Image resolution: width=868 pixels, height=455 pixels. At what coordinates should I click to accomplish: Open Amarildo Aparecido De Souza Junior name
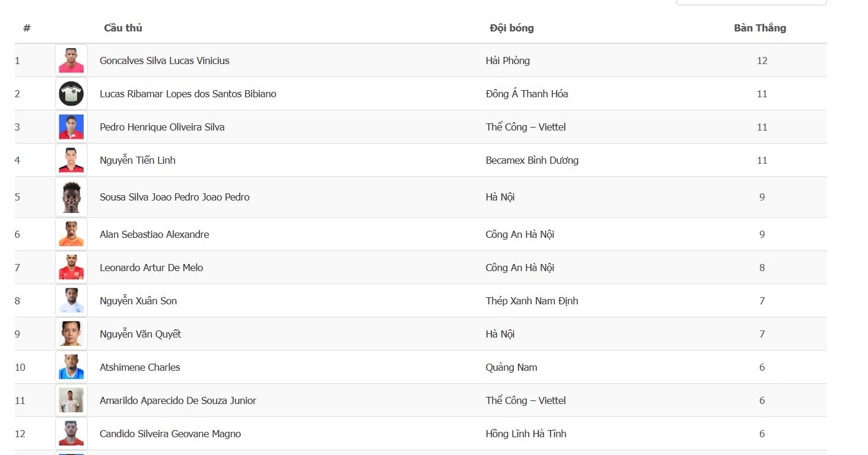tap(178, 400)
